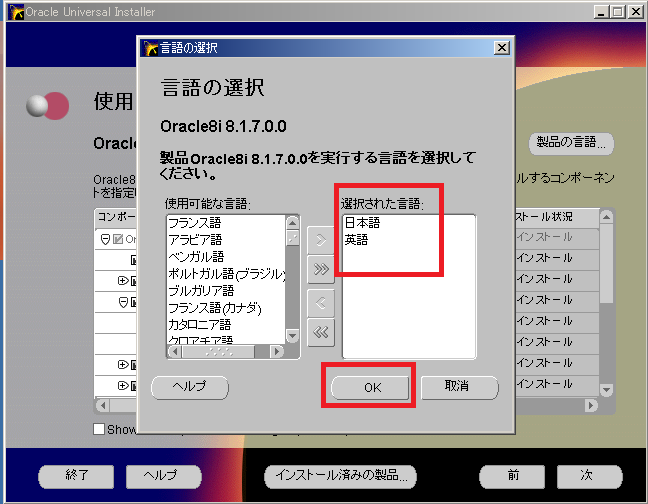Maximize the Oracle Universal Installer window
The height and width of the screenshot is (504, 648).
(x=618, y=12)
